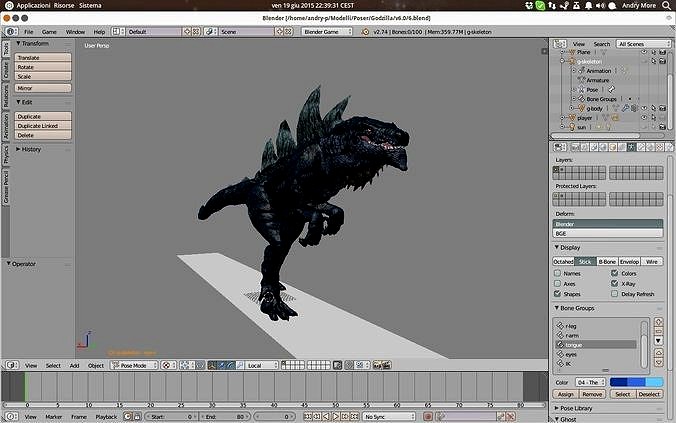The width and height of the screenshot is (676, 423).
Task: Select the Object properties cube icon
Action: 613,147
